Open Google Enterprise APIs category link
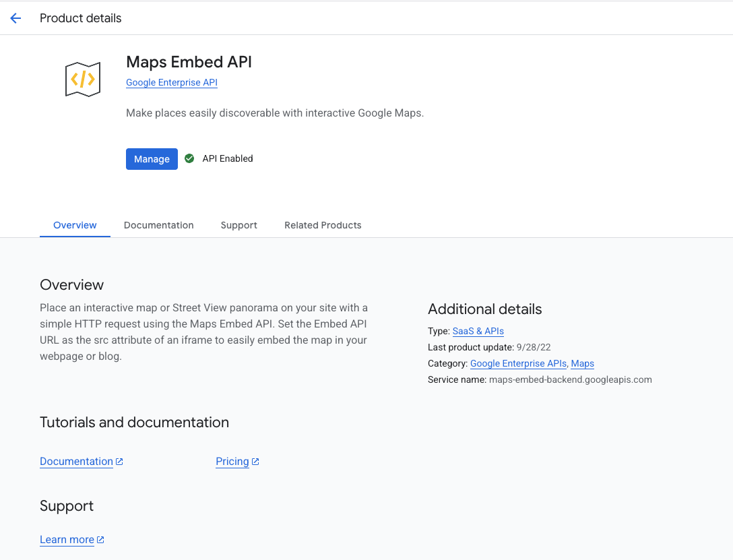Screen dimensions: 733x560 click(x=518, y=363)
